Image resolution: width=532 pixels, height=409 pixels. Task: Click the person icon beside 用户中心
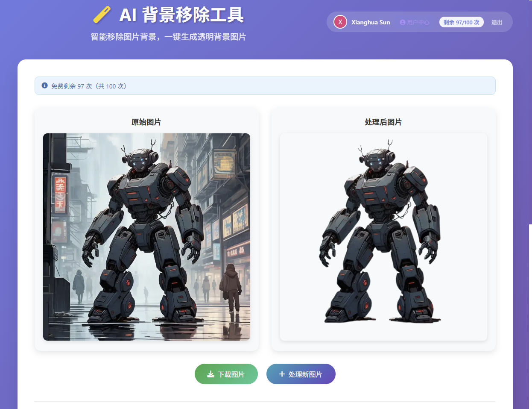(x=402, y=22)
